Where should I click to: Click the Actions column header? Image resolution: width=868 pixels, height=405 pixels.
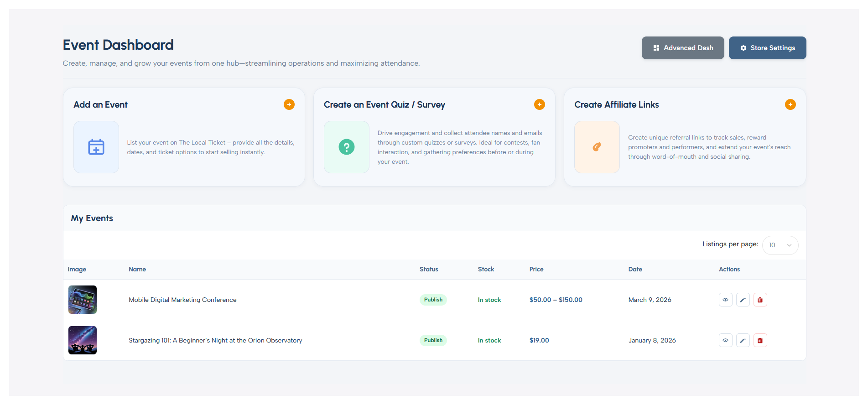(729, 269)
